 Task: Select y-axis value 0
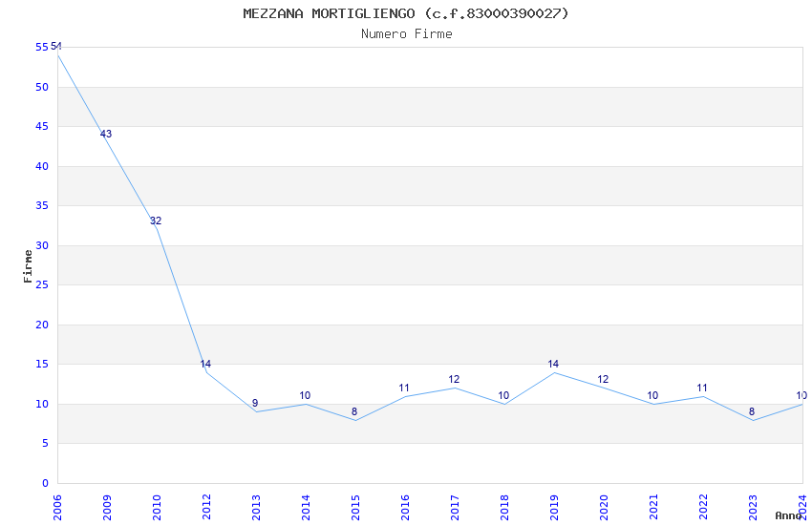click(x=46, y=483)
